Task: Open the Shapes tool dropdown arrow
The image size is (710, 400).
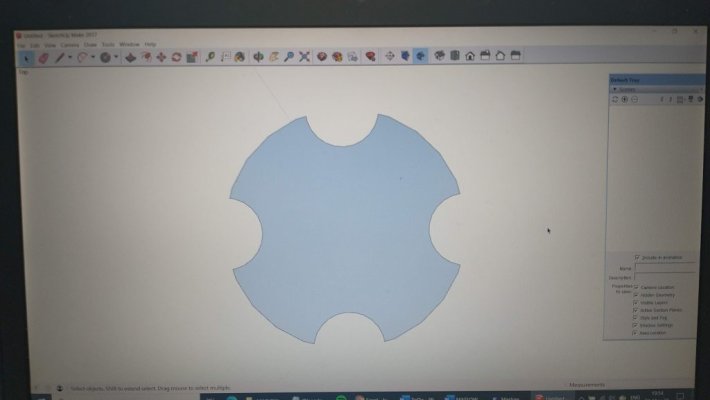Action: [116, 58]
